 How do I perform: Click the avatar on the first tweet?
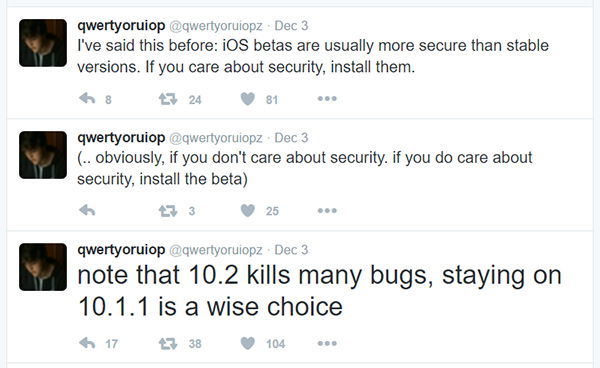coord(43,43)
